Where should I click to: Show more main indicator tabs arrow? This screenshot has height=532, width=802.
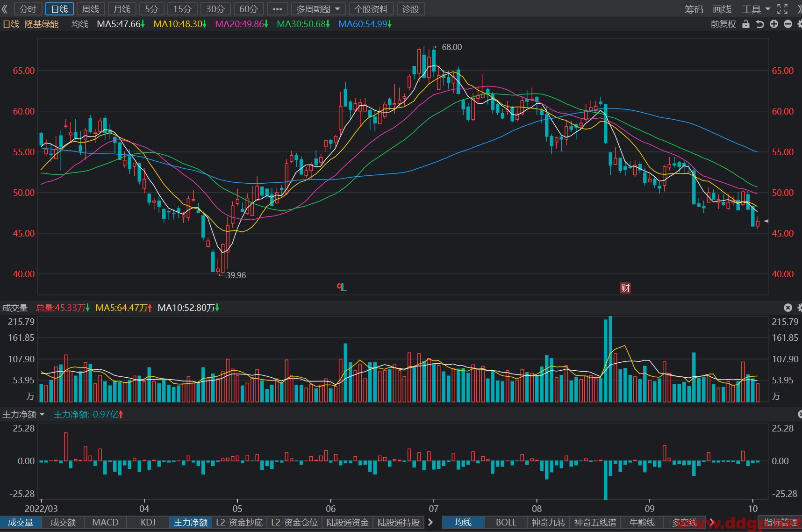712,522
